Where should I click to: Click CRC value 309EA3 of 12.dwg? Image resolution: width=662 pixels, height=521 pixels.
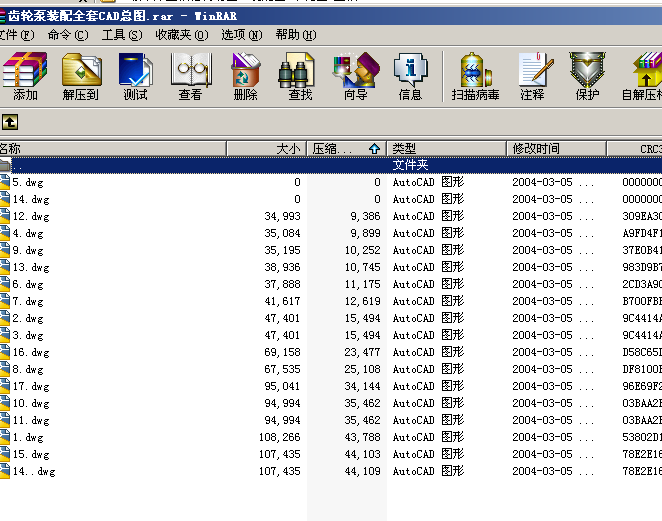(x=642, y=217)
